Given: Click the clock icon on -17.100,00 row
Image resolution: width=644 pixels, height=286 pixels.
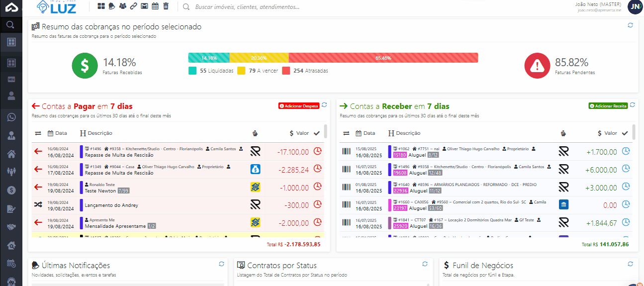Looking at the screenshot, I should click(x=317, y=151).
